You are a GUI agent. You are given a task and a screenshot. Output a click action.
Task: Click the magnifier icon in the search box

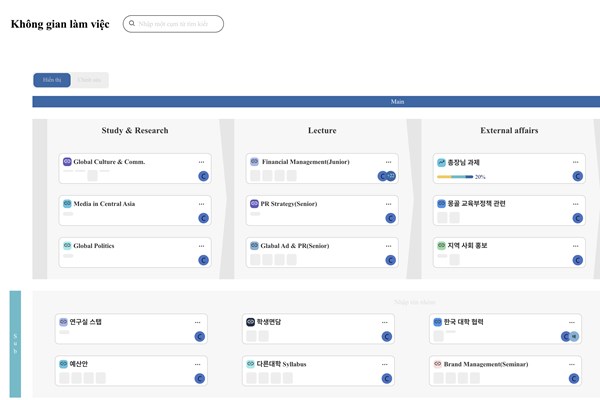pos(132,24)
